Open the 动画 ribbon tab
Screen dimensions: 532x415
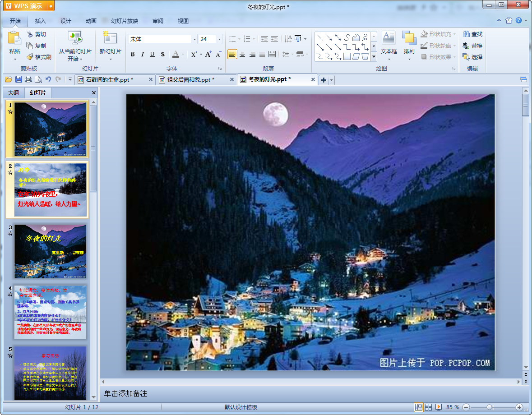click(x=91, y=21)
